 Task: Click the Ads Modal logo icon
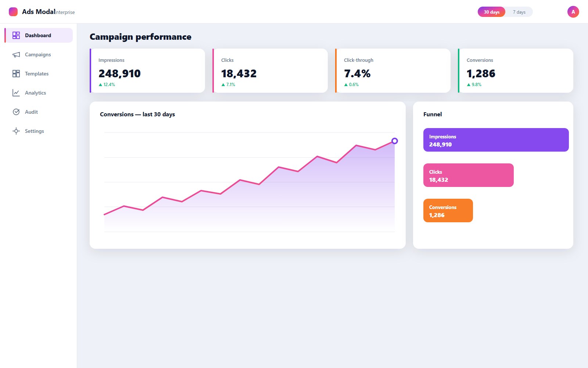13,12
